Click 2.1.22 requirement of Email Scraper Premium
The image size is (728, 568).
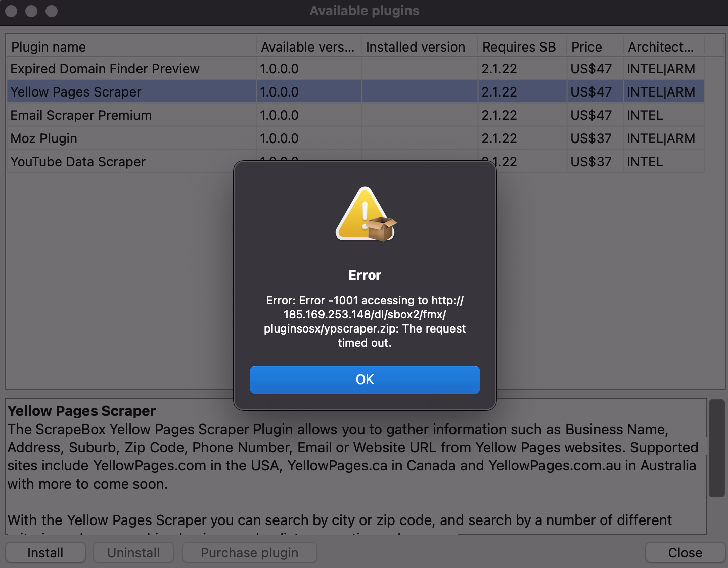pos(499,115)
